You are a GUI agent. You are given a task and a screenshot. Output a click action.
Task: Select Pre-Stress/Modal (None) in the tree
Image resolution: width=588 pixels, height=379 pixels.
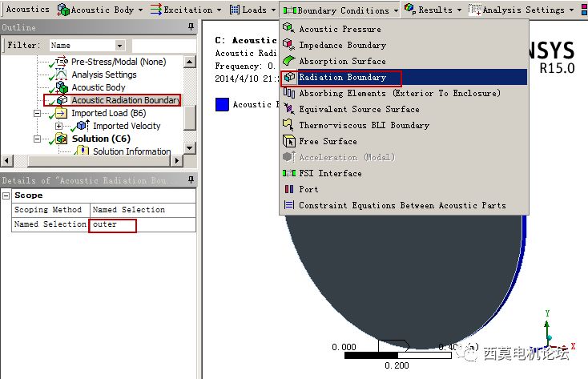coord(118,62)
